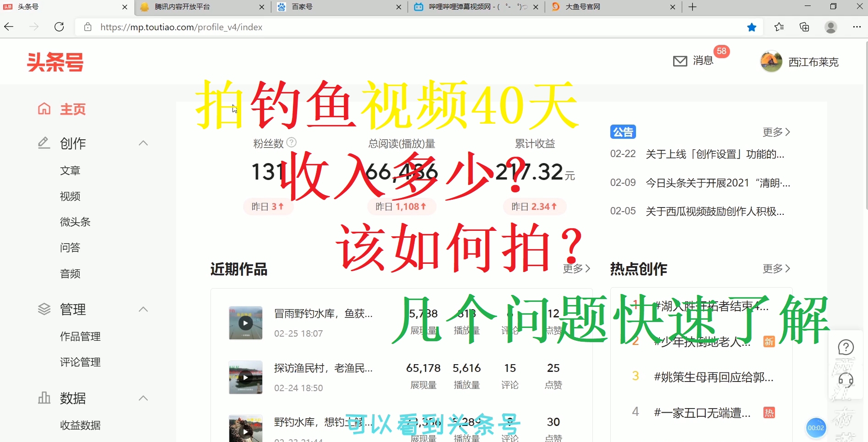Viewport: 868px width, 442px height.
Task: Open video title 野钓水库，想钓
Action: pos(323,422)
